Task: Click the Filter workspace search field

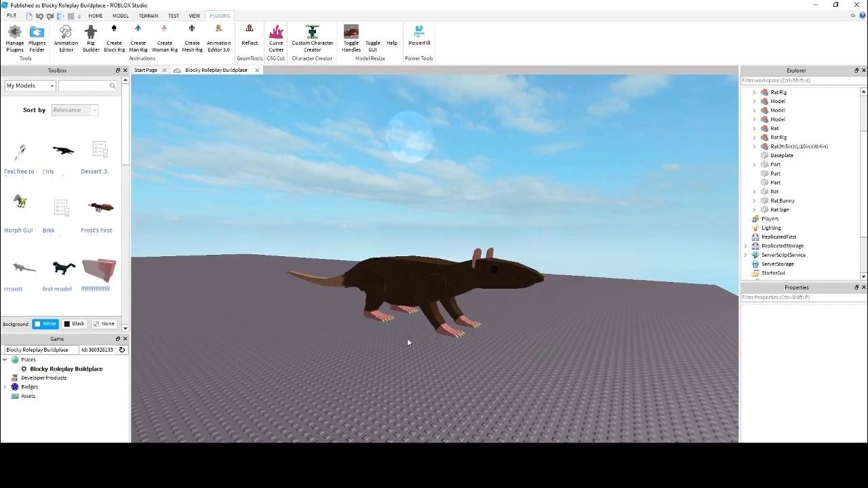Action: [804, 81]
